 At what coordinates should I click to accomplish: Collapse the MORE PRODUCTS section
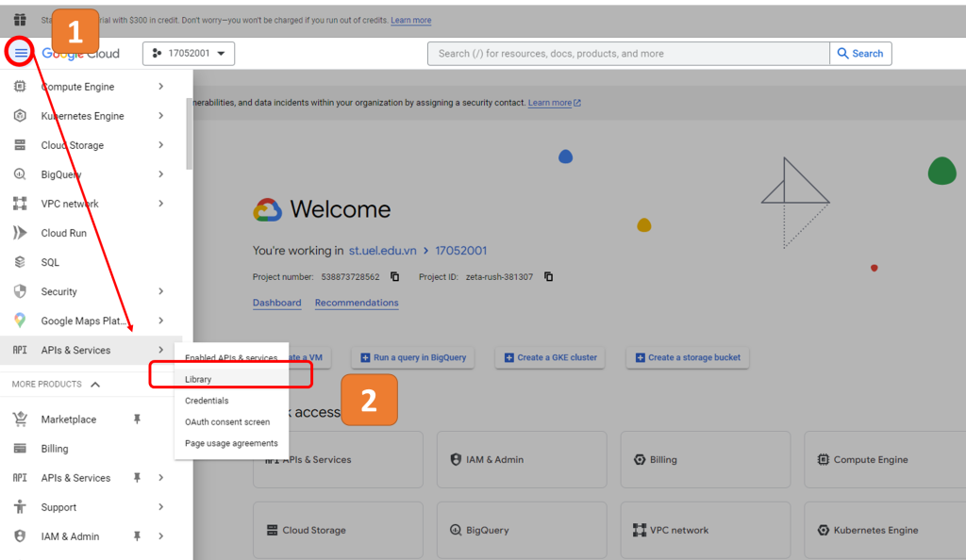coord(95,385)
